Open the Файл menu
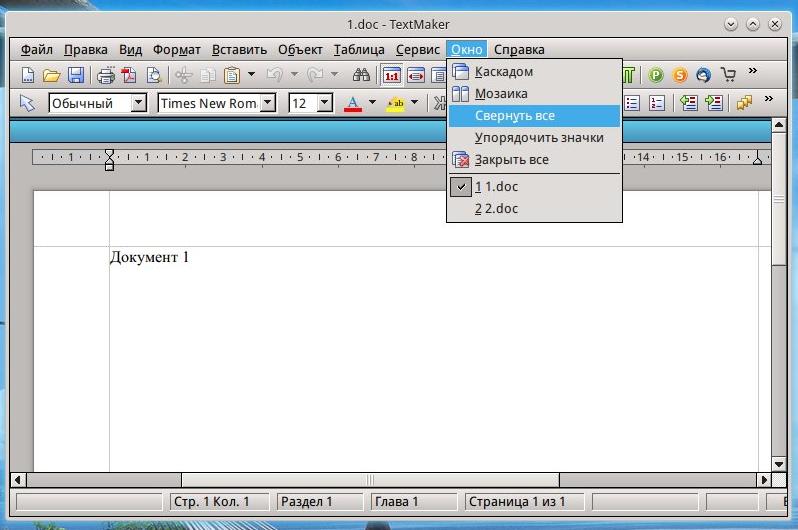Image resolution: width=798 pixels, height=530 pixels. click(37, 49)
